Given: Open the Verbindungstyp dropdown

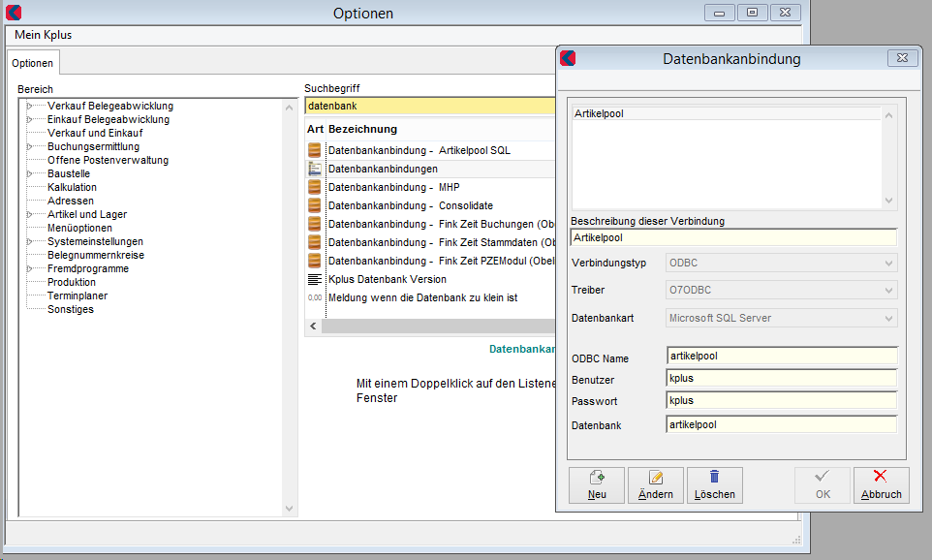Looking at the screenshot, I should [x=782, y=263].
